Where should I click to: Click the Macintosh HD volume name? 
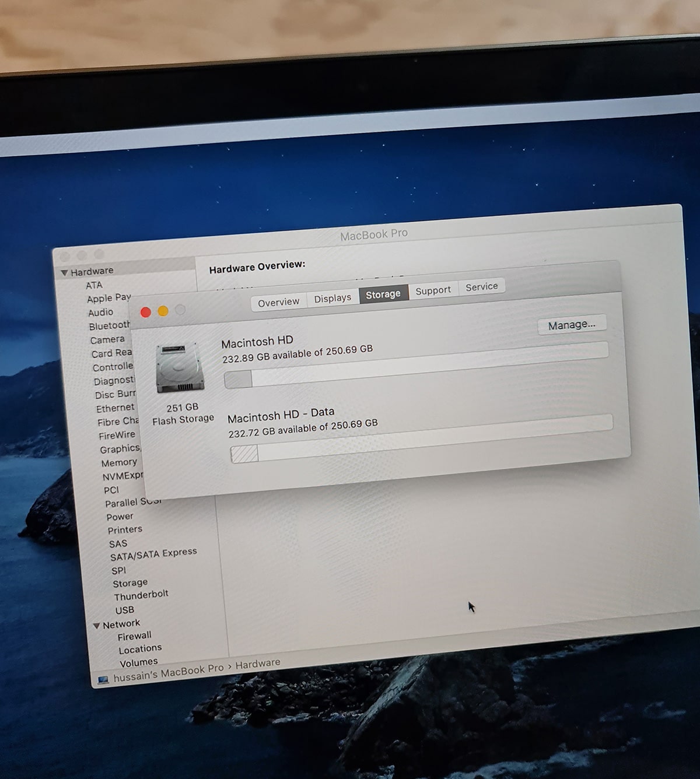[257, 341]
